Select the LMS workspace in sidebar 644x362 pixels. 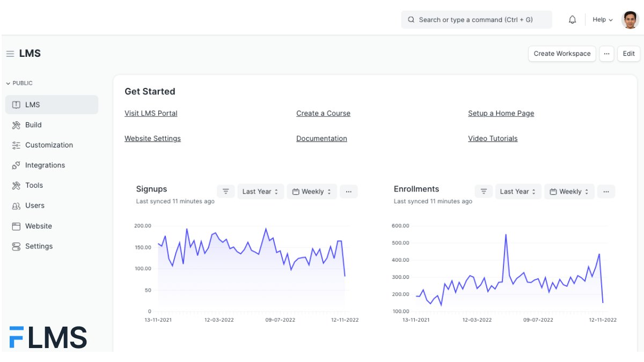tap(52, 105)
